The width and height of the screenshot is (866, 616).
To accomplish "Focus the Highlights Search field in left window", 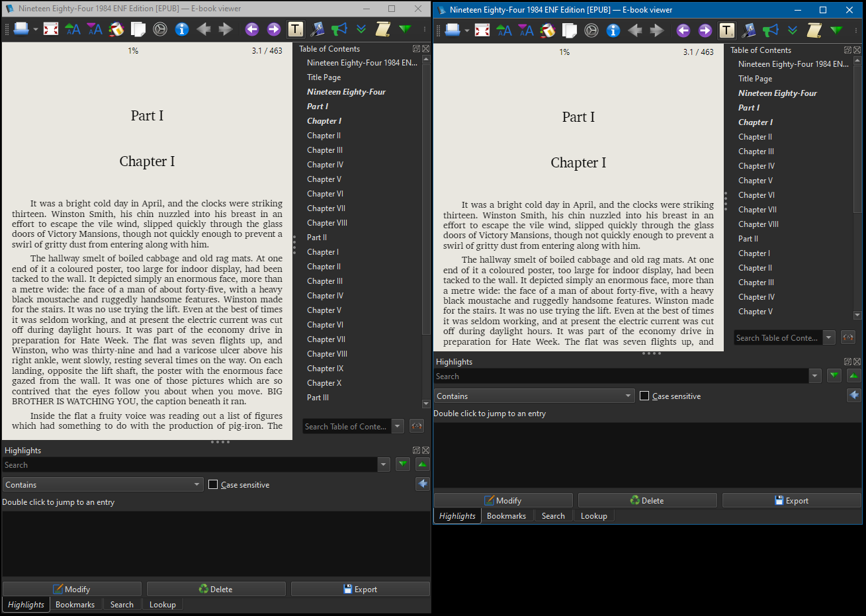I will 190,464.
